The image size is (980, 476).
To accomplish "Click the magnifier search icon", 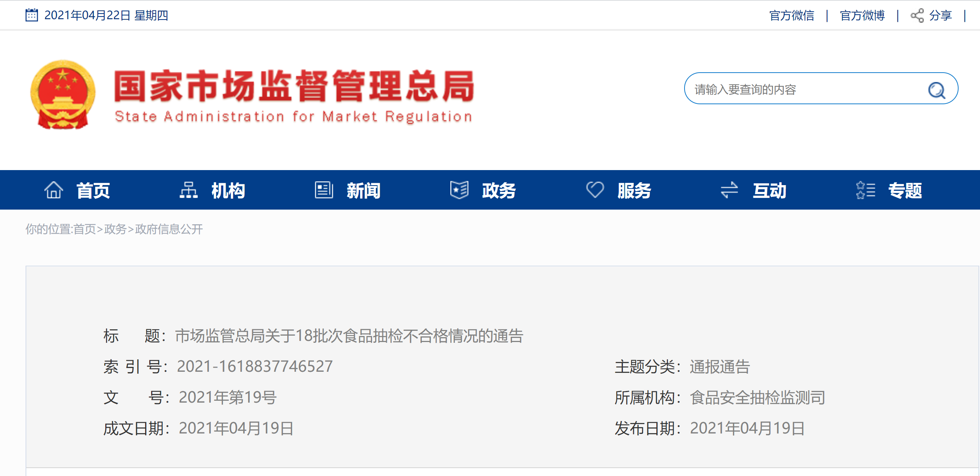I will [x=936, y=90].
